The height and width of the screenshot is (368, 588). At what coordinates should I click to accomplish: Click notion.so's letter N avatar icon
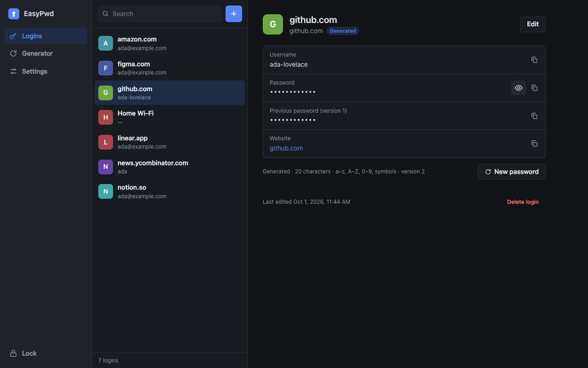coord(106,191)
